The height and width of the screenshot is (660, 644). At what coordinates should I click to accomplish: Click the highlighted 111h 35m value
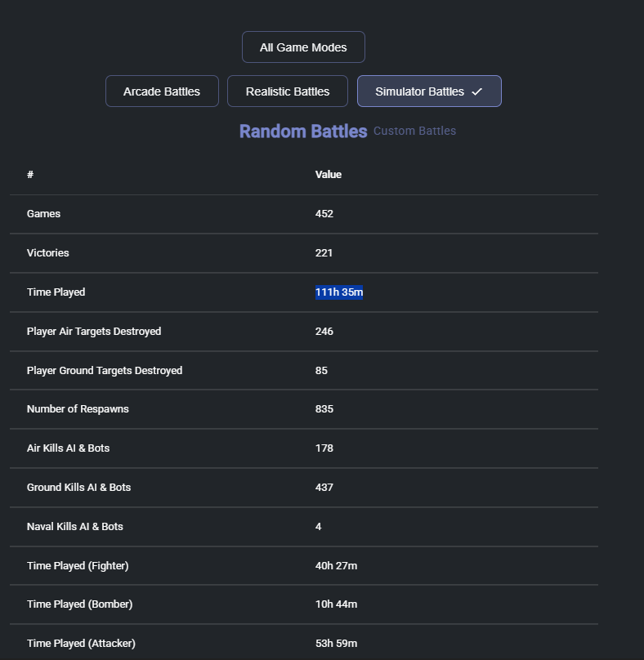(338, 292)
